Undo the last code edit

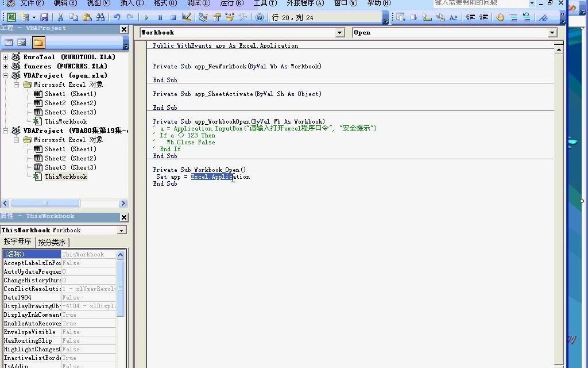pos(117,17)
